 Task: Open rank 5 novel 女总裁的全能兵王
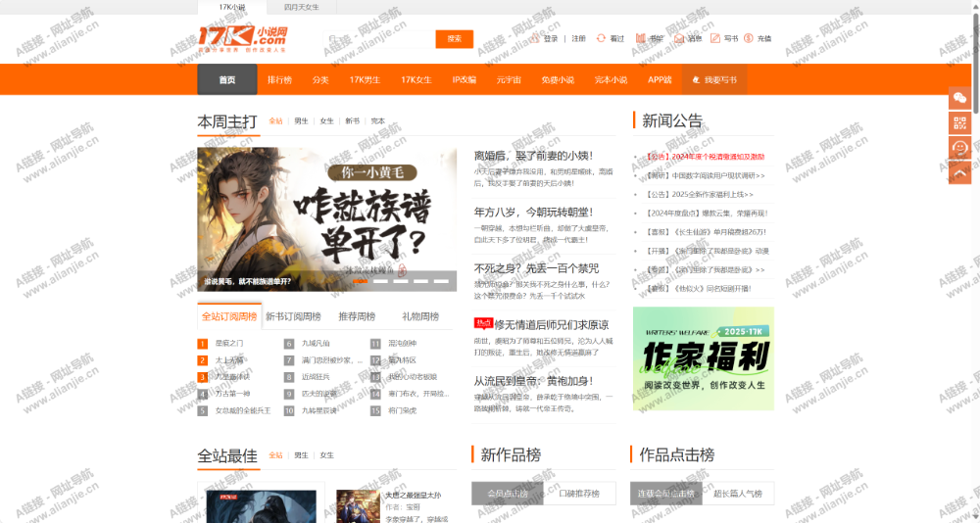[243, 410]
